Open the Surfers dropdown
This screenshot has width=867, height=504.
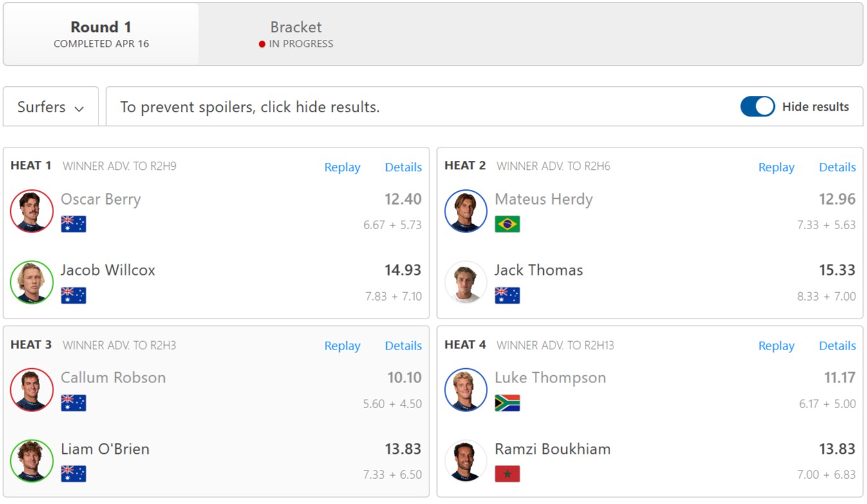point(51,107)
